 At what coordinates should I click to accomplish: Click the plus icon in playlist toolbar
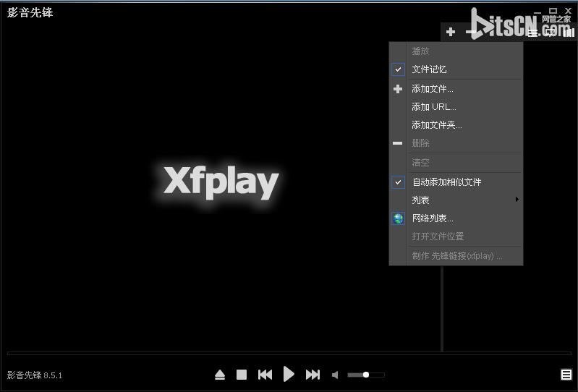point(451,32)
